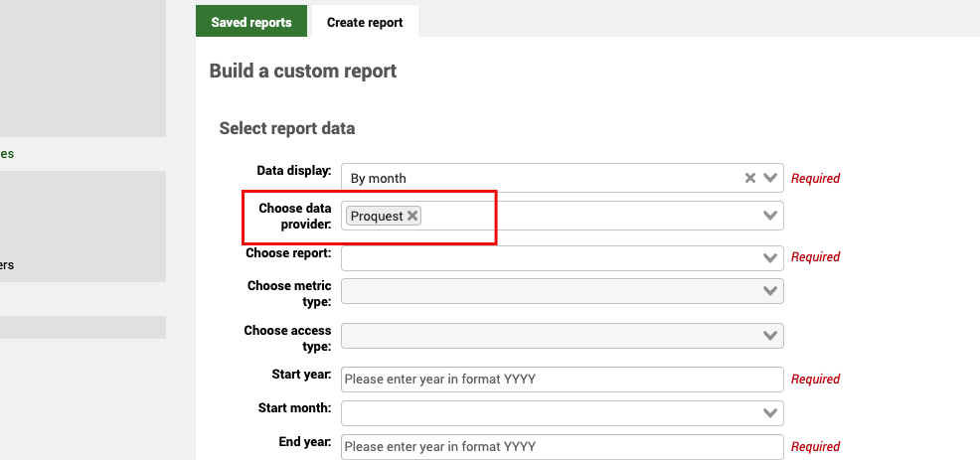This screenshot has height=460, width=980.
Task: Switch to the Saved reports tab
Action: [x=251, y=22]
